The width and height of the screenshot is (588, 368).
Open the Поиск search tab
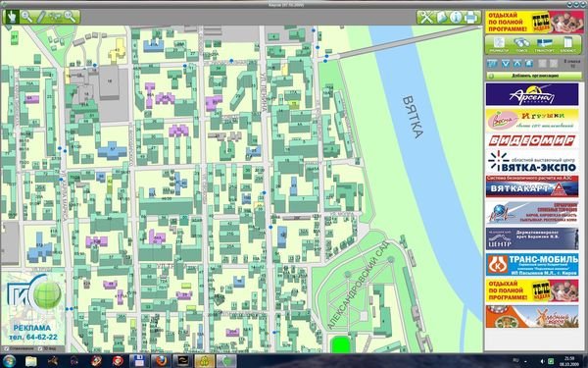pos(522,45)
